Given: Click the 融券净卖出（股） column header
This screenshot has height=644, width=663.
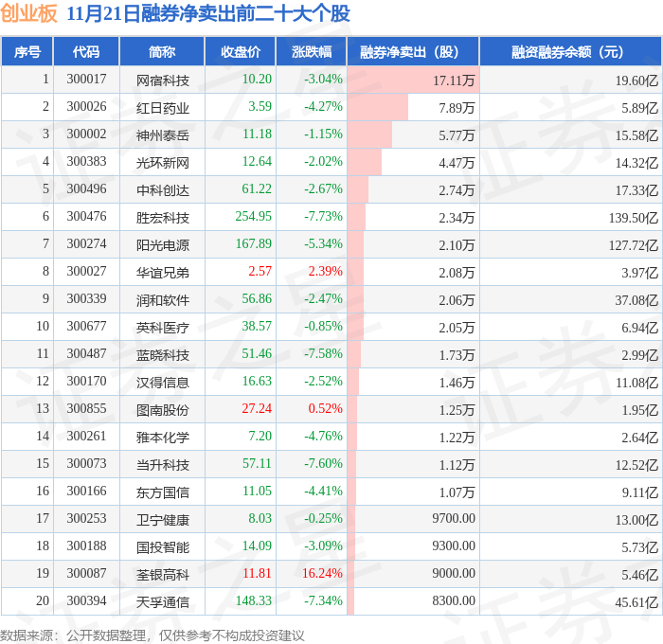Looking at the screenshot, I should [x=413, y=51].
